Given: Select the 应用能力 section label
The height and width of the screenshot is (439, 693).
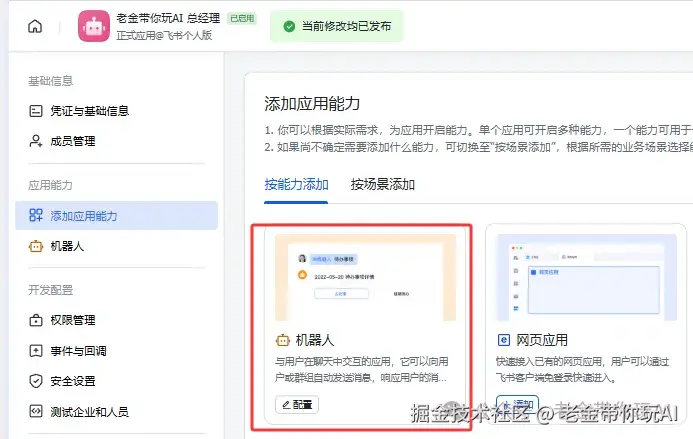Looking at the screenshot, I should [x=50, y=185].
